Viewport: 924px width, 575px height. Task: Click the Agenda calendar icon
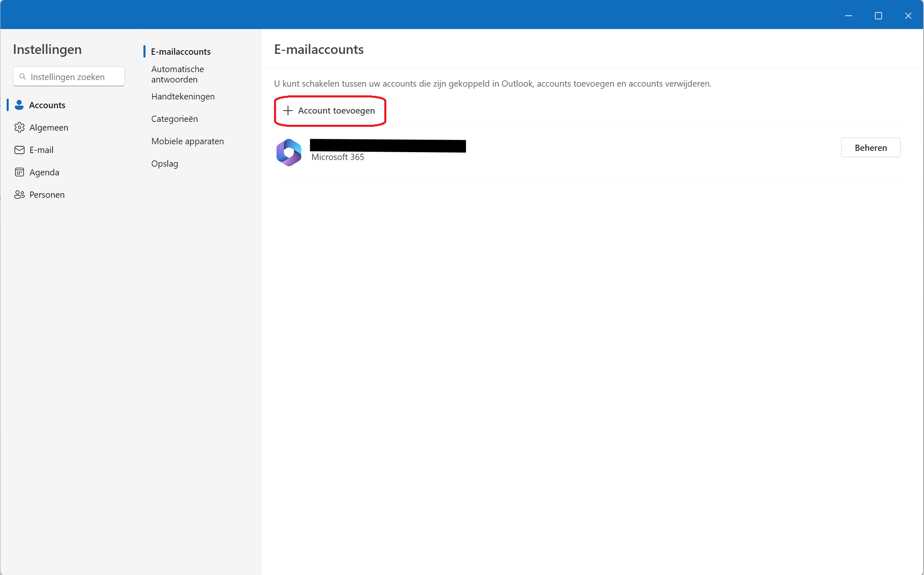(x=19, y=172)
